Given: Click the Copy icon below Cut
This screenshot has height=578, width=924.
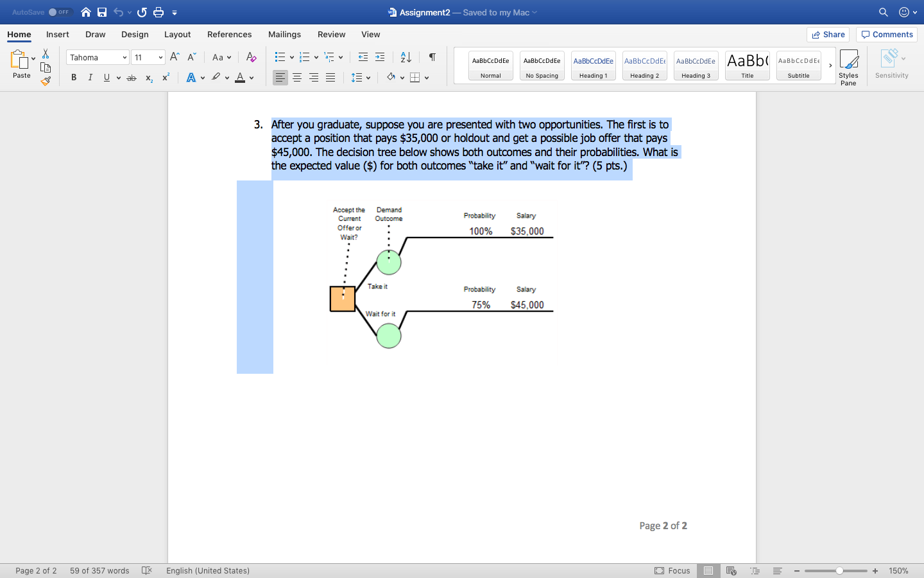Looking at the screenshot, I should [45, 67].
